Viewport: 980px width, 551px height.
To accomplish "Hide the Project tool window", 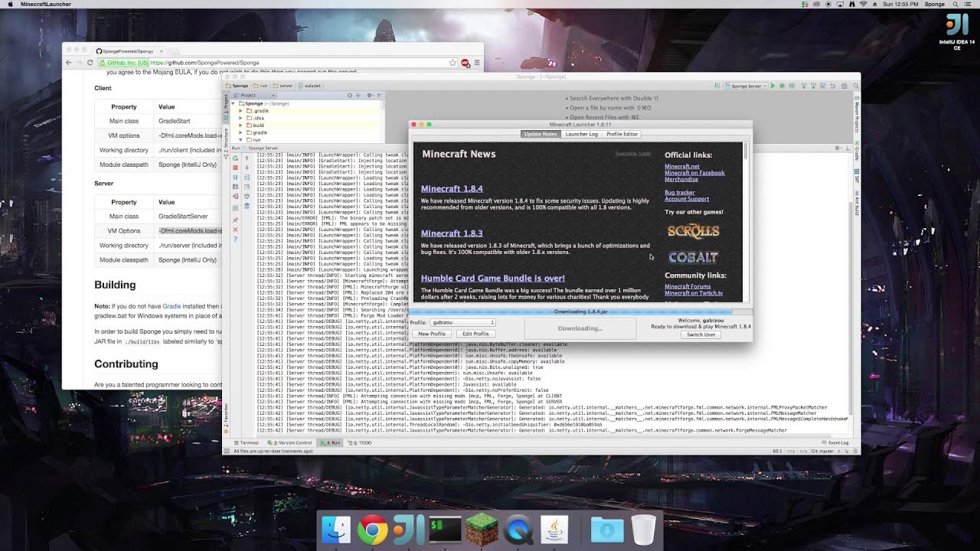I will [x=380, y=96].
